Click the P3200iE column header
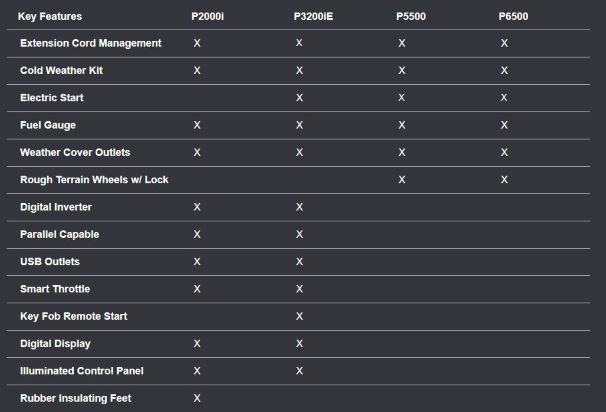Viewport: 606px width, 412px height. point(314,17)
